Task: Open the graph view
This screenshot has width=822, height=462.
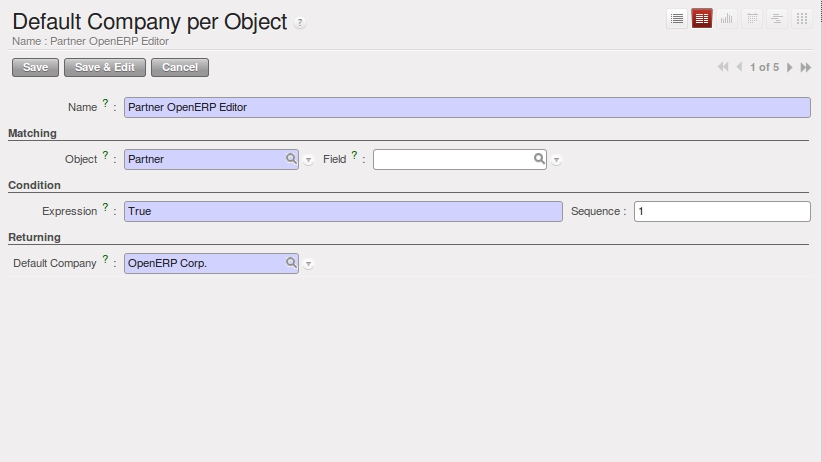Action: [x=727, y=19]
